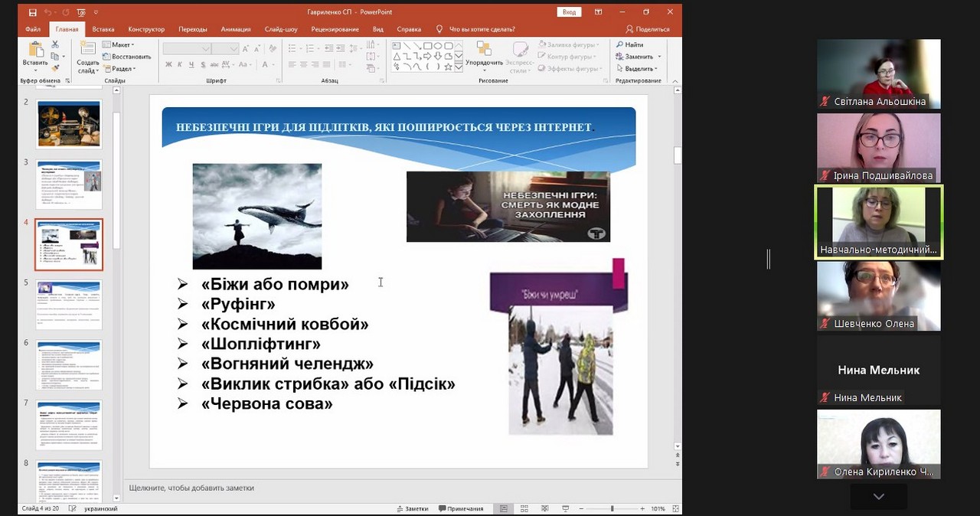Click the lightbulb 'Что вы хотите сделать?' search
Screen dimensions: 980x516
coord(475,29)
